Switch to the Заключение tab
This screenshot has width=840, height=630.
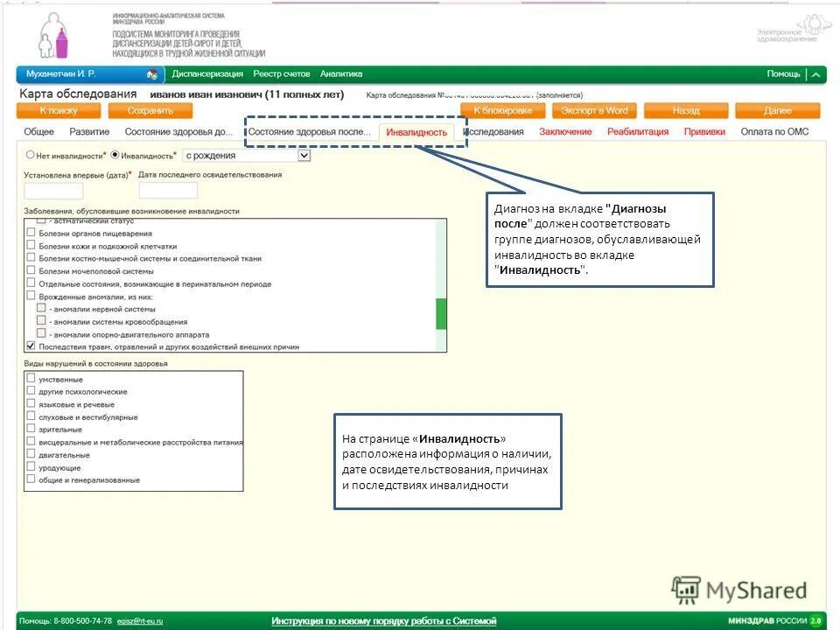click(565, 132)
